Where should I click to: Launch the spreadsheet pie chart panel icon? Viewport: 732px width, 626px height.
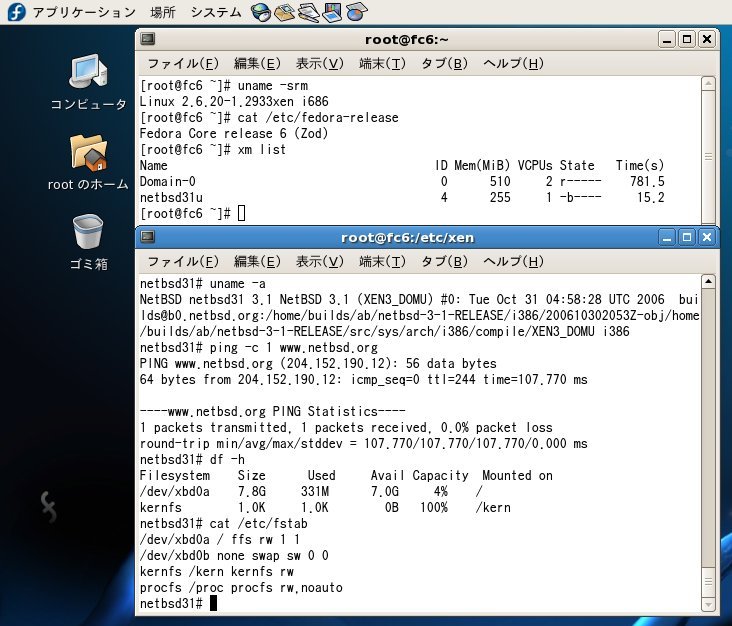(356, 12)
